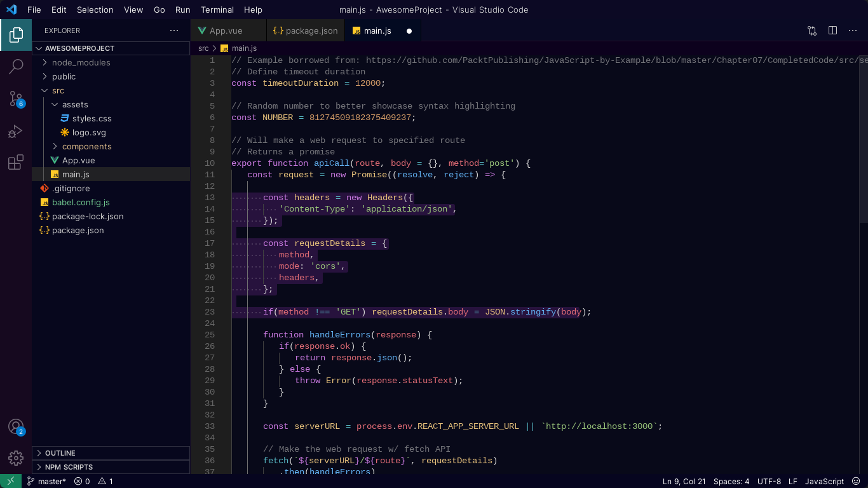This screenshot has height=488, width=868.
Task: Open the remote window indicator
Action: pyautogui.click(x=10, y=481)
